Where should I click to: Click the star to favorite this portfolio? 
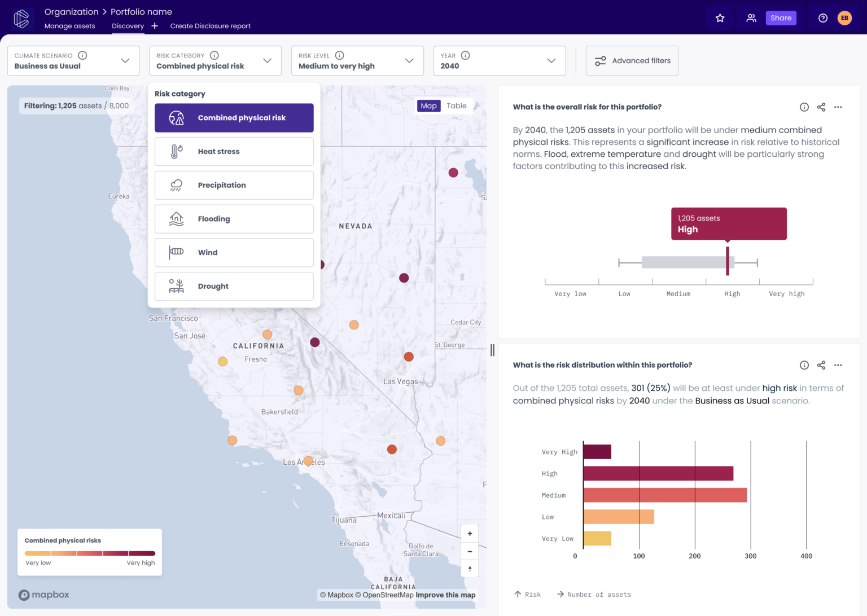click(x=720, y=17)
